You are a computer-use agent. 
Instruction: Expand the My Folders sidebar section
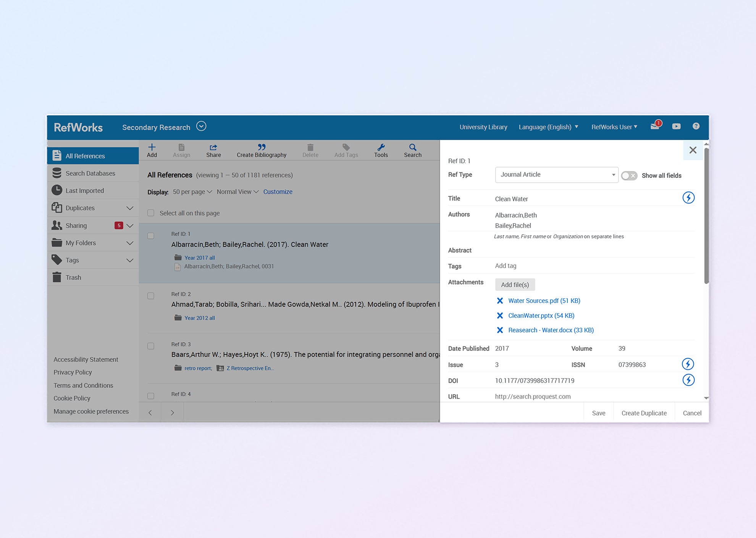click(x=130, y=243)
